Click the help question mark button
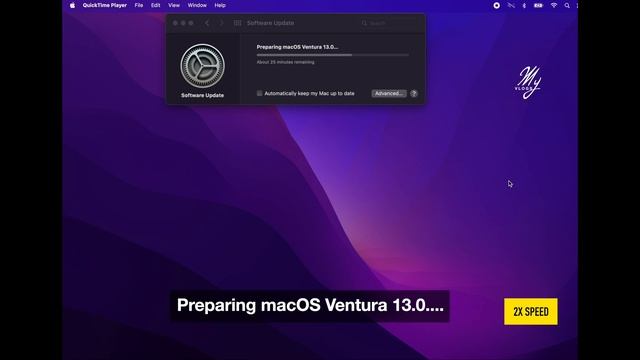This screenshot has width=640, height=360. 413,93
